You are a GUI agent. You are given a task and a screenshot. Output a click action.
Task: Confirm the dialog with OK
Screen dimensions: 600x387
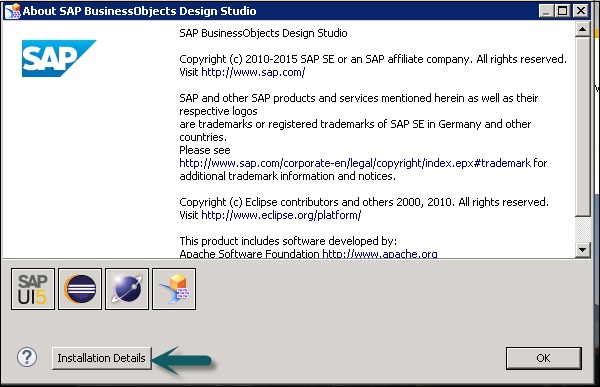[544, 358]
